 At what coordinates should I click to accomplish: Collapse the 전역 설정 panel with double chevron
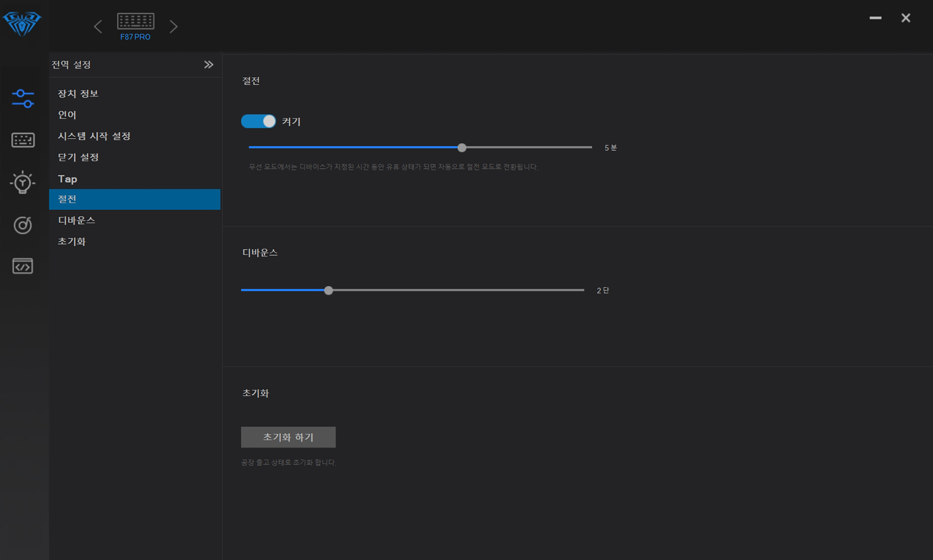(x=209, y=65)
